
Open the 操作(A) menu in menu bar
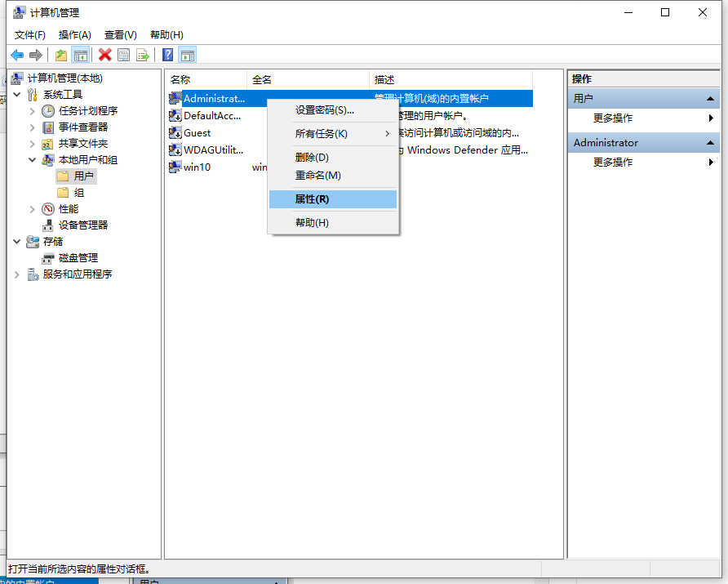pyautogui.click(x=74, y=35)
